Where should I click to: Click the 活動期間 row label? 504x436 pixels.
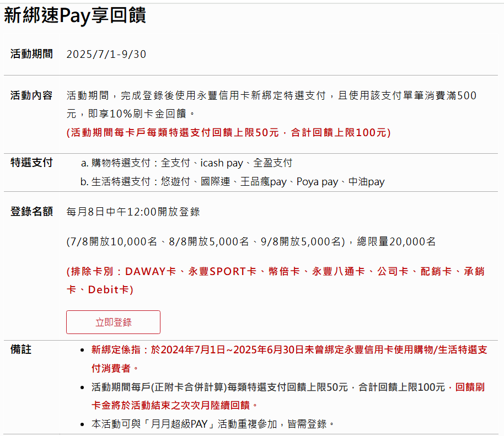[x=31, y=53]
